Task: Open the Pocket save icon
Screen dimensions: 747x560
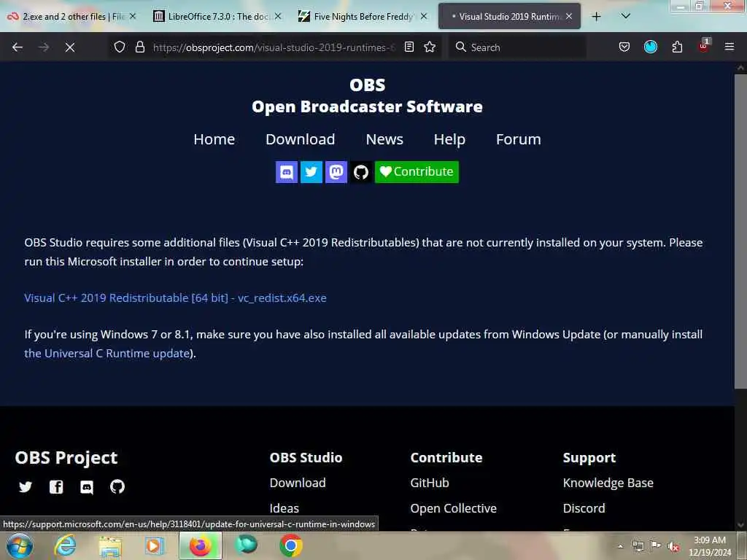Action: coord(624,47)
